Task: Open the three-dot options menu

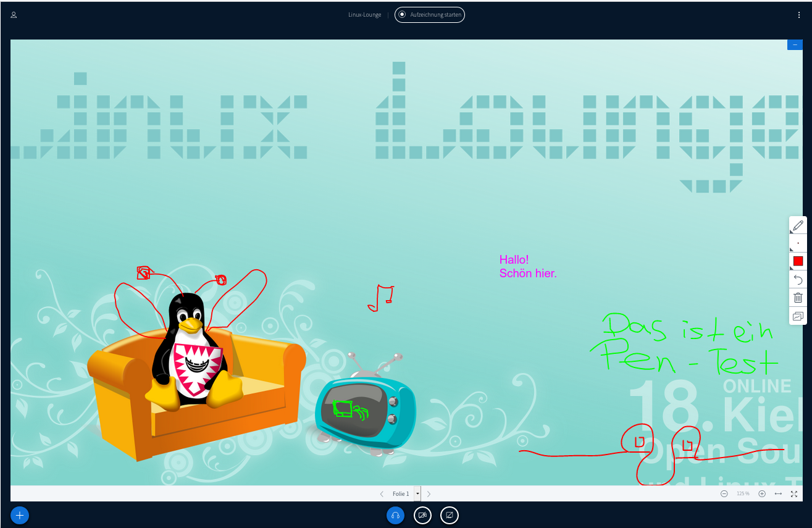Action: pyautogui.click(x=799, y=15)
